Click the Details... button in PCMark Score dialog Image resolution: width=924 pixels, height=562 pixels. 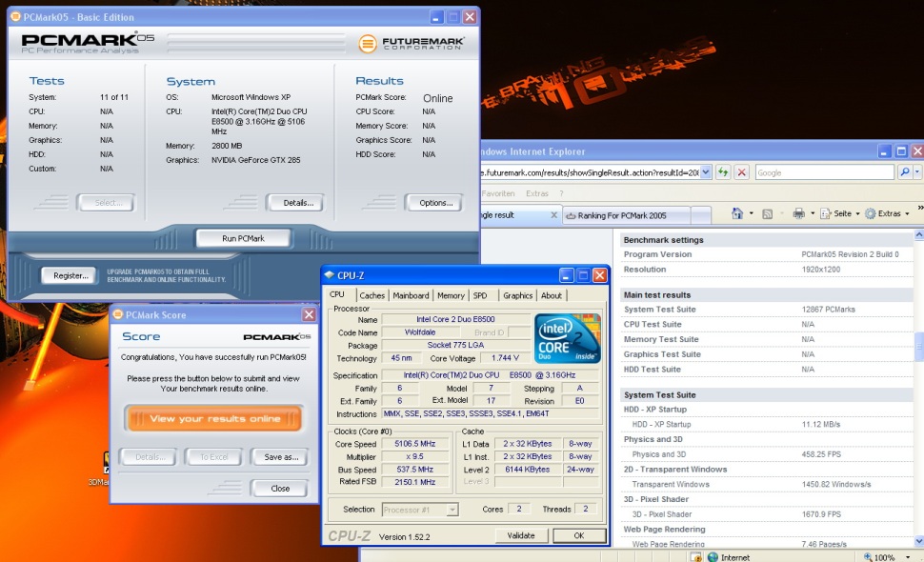pos(150,456)
